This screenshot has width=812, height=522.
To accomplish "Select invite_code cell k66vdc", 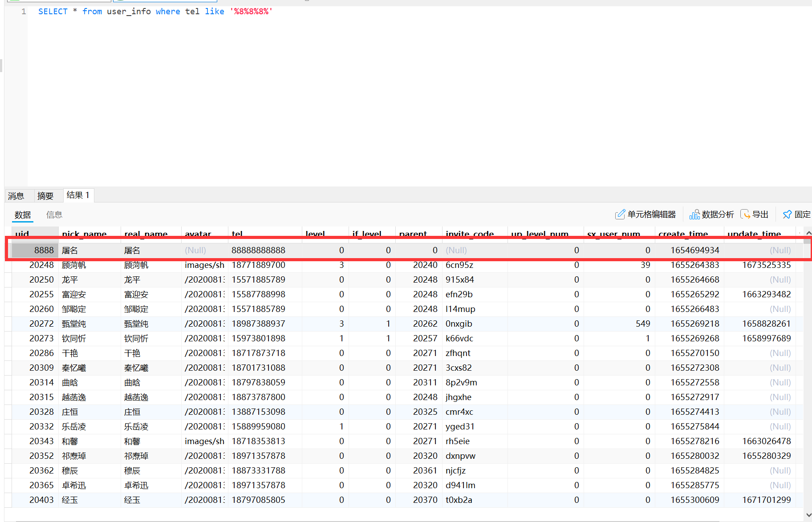I will [475, 338].
